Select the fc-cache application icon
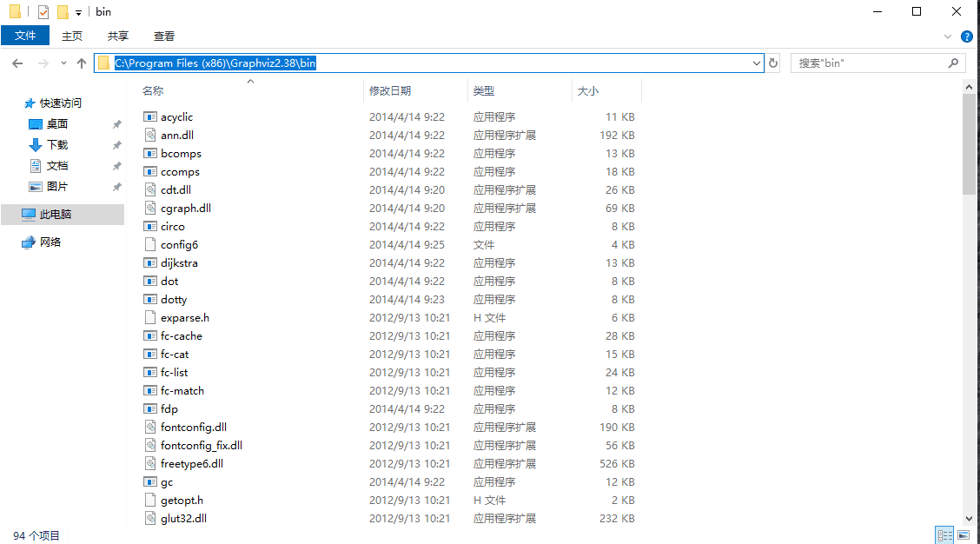Image resolution: width=980 pixels, height=544 pixels. coord(150,335)
